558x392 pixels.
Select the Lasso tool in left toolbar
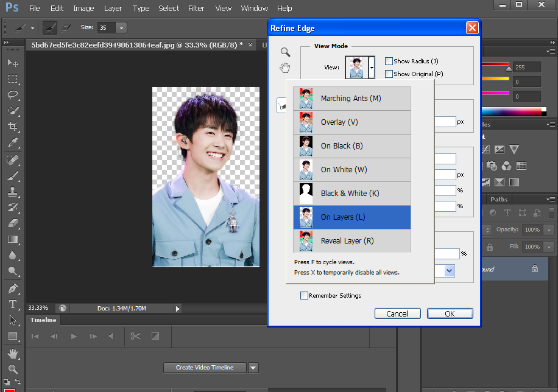(13, 95)
